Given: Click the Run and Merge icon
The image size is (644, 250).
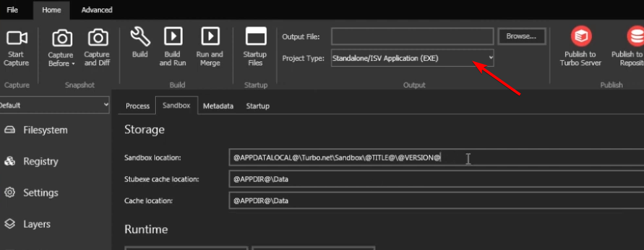Looking at the screenshot, I should (x=210, y=36).
